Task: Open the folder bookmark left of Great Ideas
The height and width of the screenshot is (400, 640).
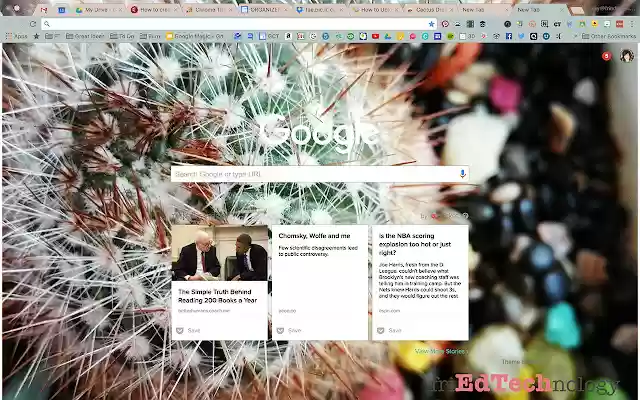Action: tap(53, 36)
